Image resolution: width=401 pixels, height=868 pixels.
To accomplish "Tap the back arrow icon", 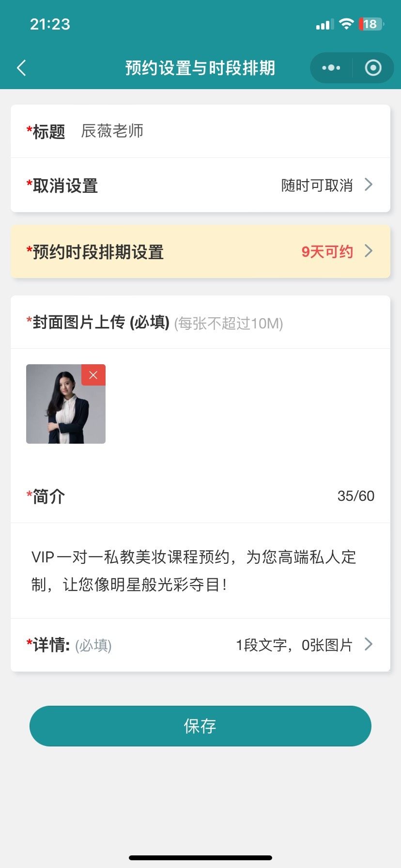I will (x=21, y=68).
